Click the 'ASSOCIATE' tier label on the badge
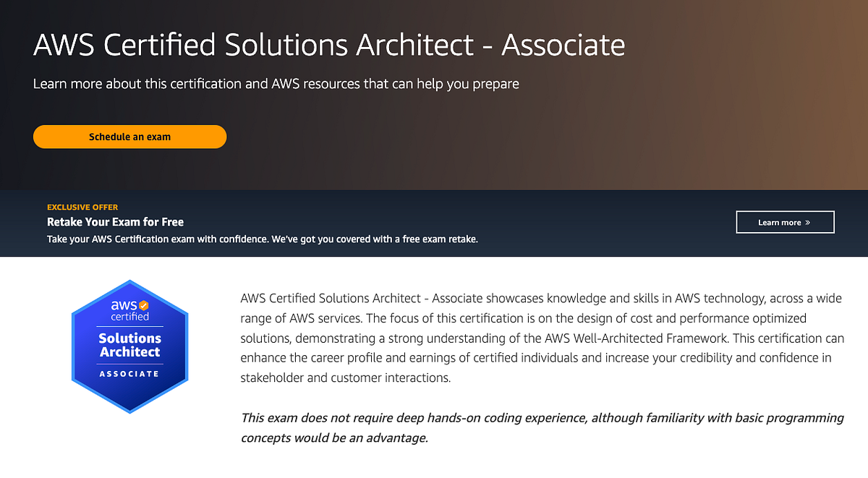This screenshot has height=478, width=868. click(x=130, y=374)
